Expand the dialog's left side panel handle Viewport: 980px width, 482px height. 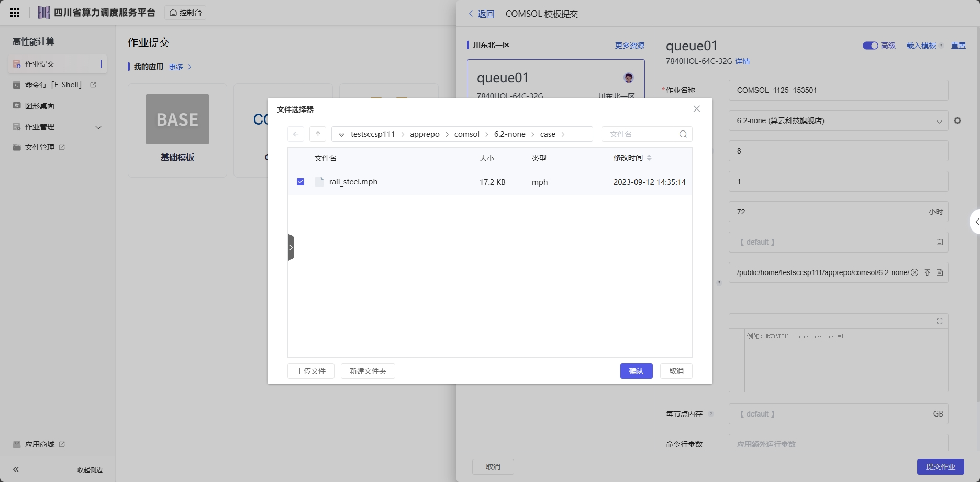click(291, 247)
